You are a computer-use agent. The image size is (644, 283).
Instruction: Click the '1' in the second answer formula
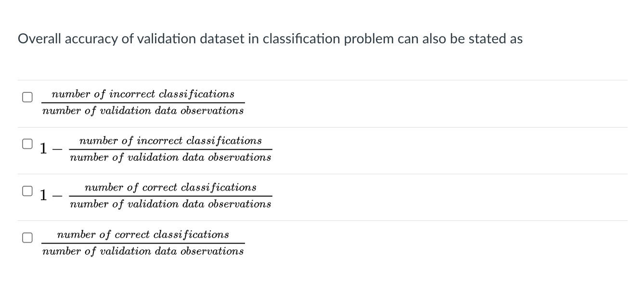[43, 149]
